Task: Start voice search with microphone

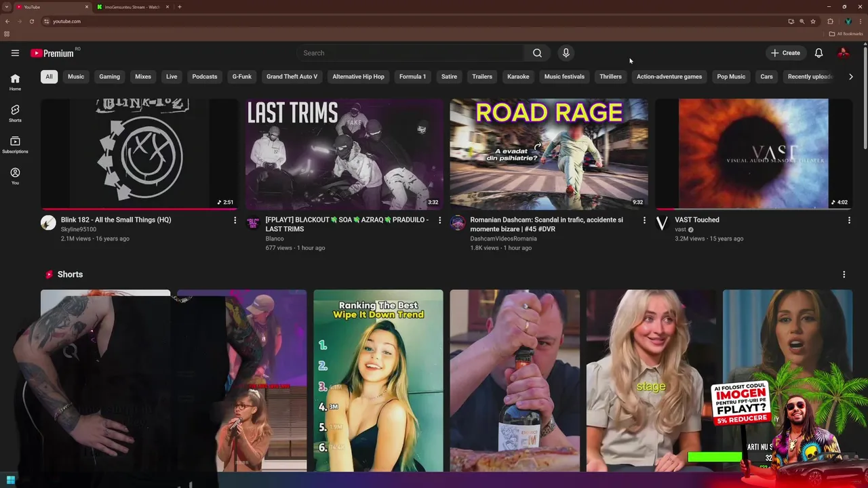Action: pos(566,53)
